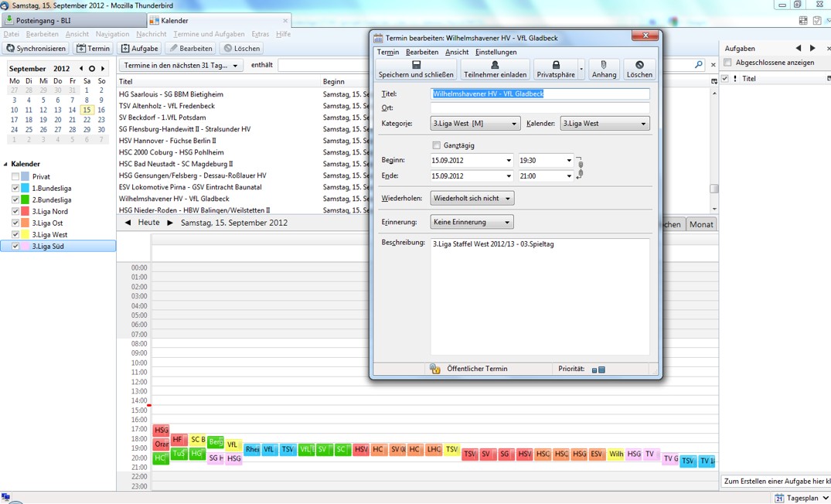Click Synchronisieren in the main toolbar
This screenshot has height=504, width=831.
(x=36, y=48)
